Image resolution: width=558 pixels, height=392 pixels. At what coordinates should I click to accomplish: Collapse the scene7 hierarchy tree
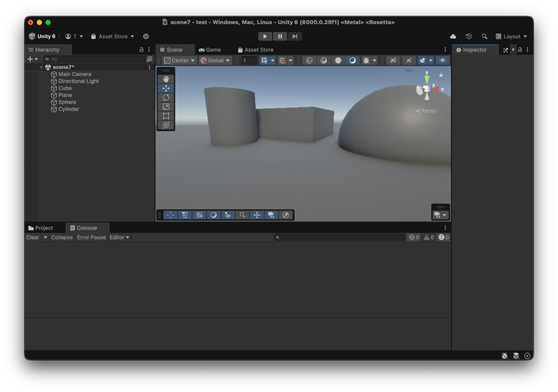(x=41, y=67)
